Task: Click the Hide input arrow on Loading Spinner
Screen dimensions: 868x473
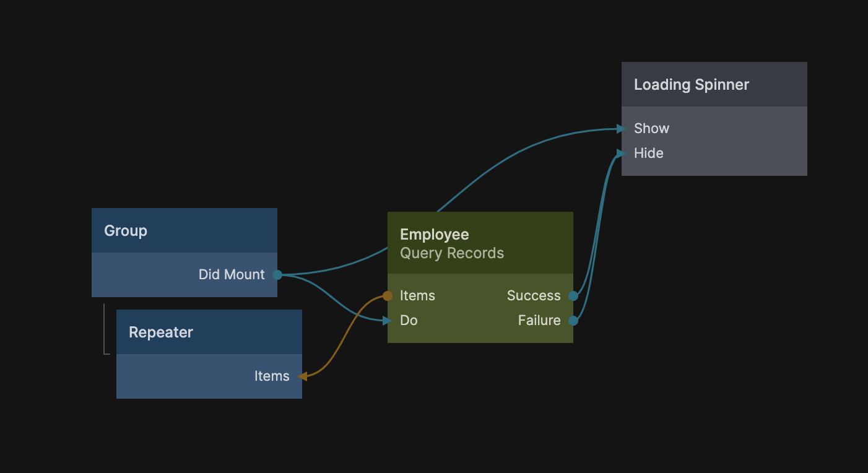Action: [622, 154]
